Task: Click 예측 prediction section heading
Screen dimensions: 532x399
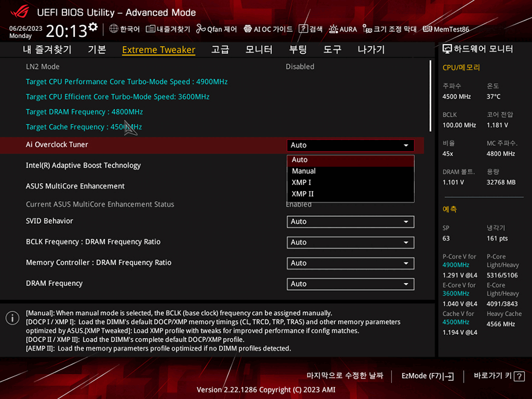Action: click(x=450, y=209)
